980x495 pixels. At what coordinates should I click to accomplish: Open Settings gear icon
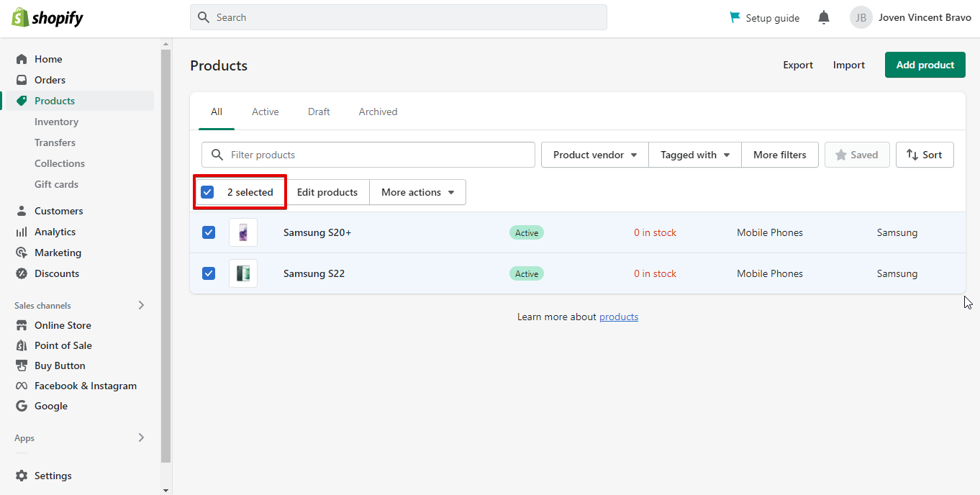click(x=22, y=476)
